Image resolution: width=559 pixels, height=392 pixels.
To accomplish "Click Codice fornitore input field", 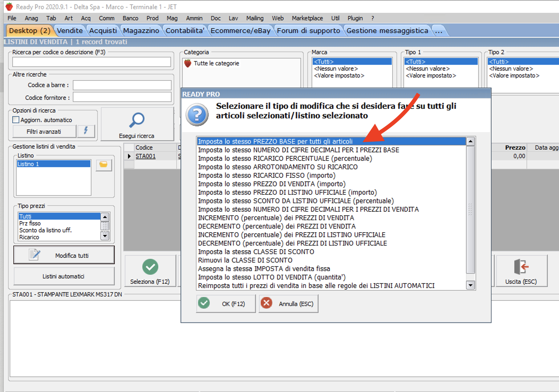I will click(122, 97).
